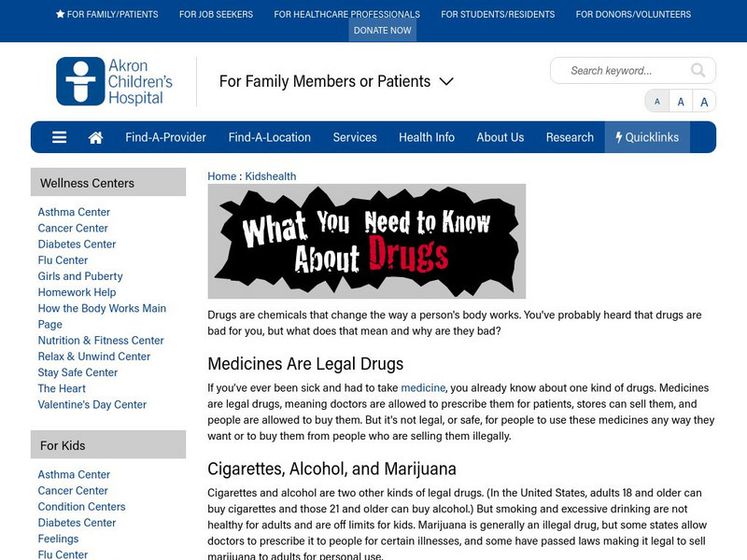Select For Family/Patients top link
Image resolution: width=747 pixels, height=560 pixels.
107,14
